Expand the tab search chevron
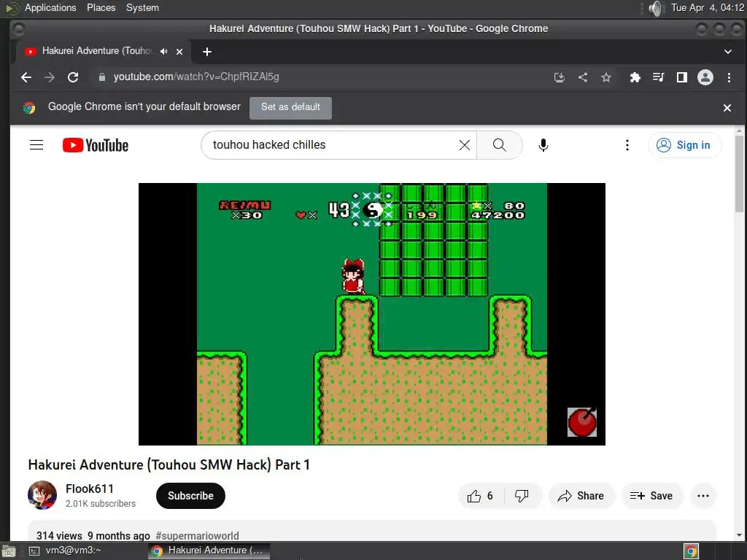Image resolution: width=747 pixels, height=560 pixels. pos(727,52)
